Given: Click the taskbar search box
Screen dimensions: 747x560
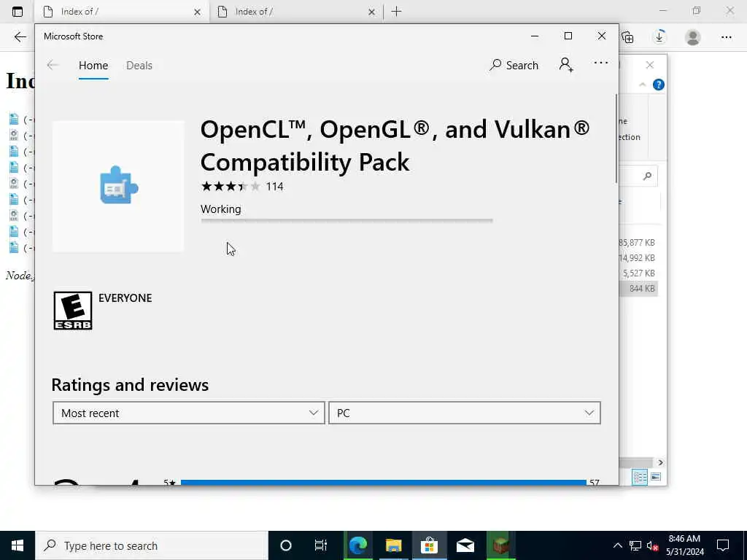Looking at the screenshot, I should (x=152, y=545).
